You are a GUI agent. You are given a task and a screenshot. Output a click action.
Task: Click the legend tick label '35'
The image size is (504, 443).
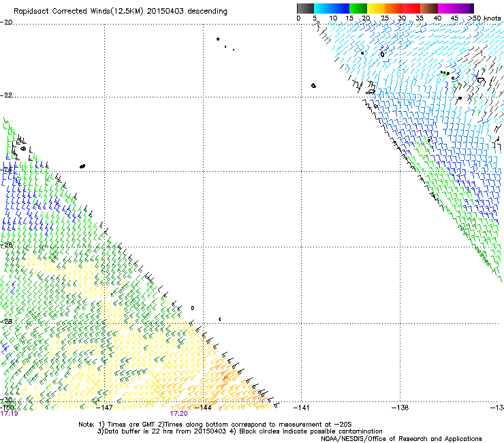click(420, 18)
